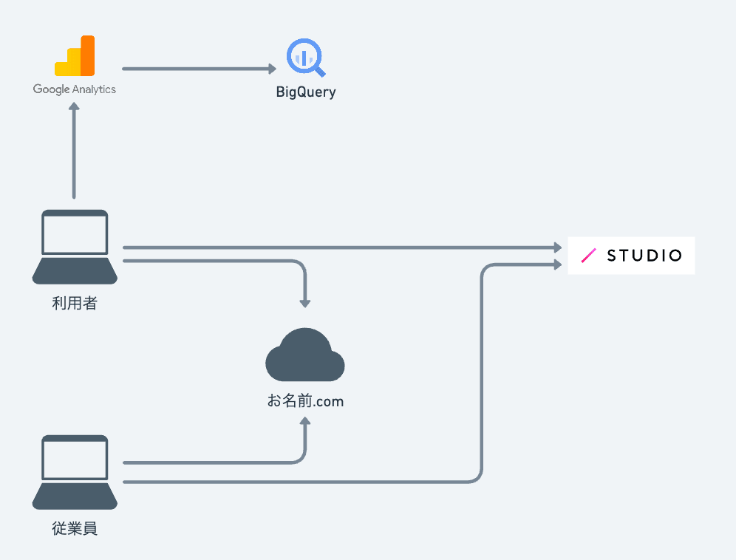Click the BigQuery text label

(306, 92)
